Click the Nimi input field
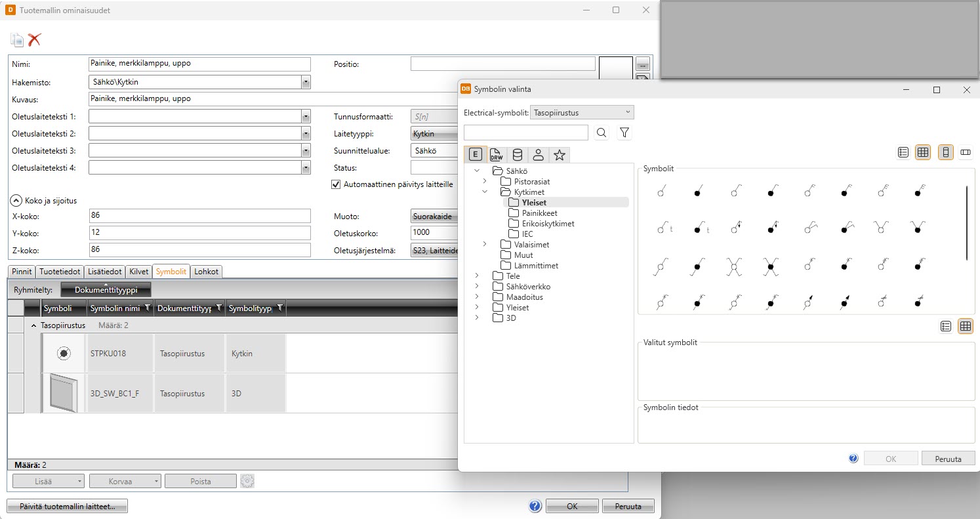The height and width of the screenshot is (519, 980). pos(199,64)
